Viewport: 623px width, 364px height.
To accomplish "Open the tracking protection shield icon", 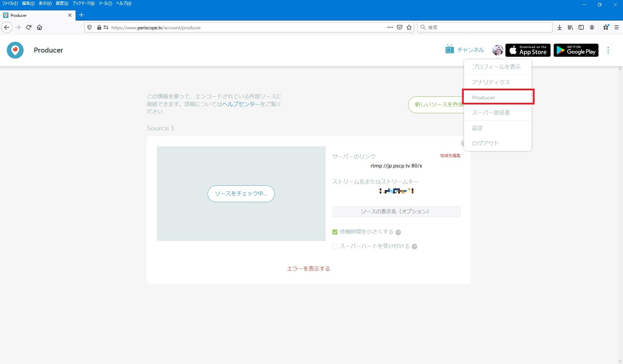I will coord(89,27).
